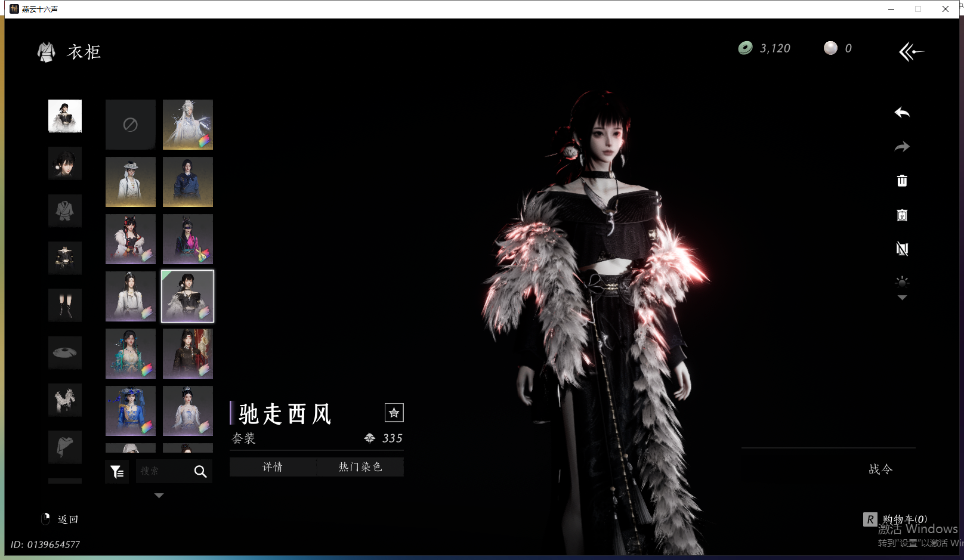
Task: Expand the arrow below the sun icon
Action: coord(901,298)
